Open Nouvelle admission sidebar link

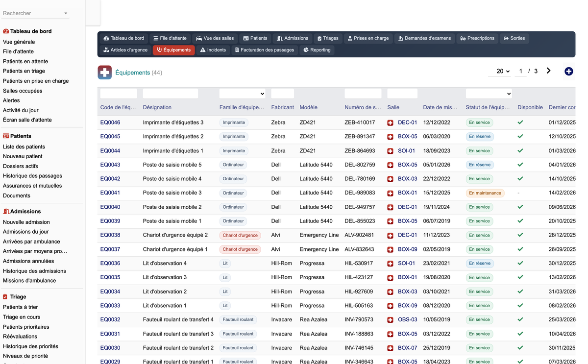[x=26, y=222]
